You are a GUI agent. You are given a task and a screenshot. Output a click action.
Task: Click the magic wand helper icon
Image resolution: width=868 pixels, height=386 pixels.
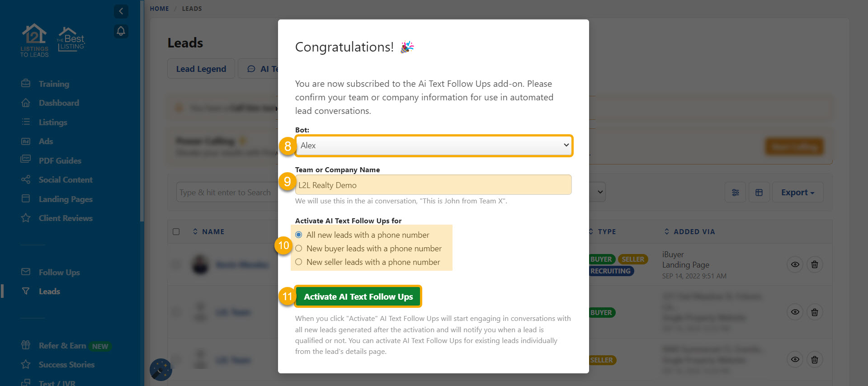(x=160, y=370)
